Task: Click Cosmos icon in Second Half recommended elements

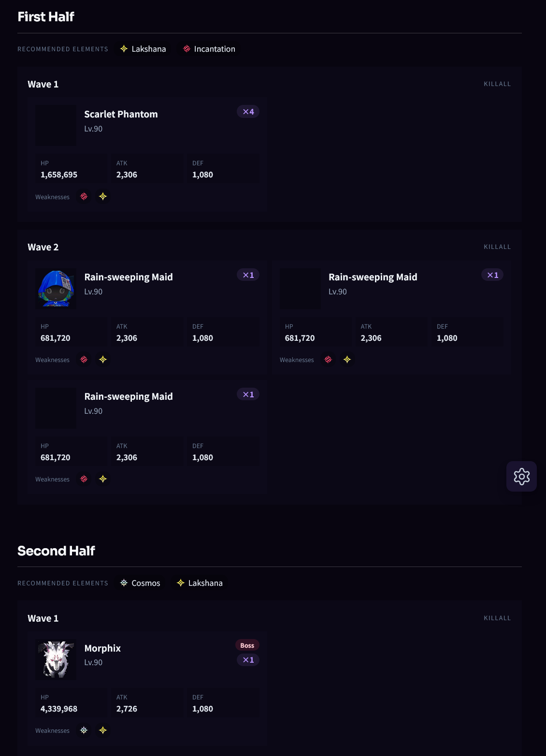Action: click(124, 583)
